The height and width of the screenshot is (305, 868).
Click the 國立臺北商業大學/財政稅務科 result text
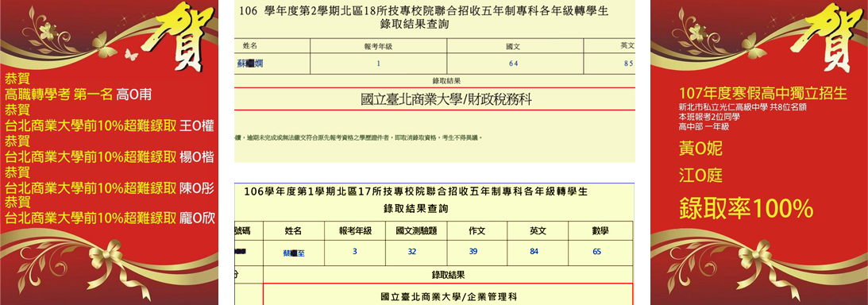446,99
